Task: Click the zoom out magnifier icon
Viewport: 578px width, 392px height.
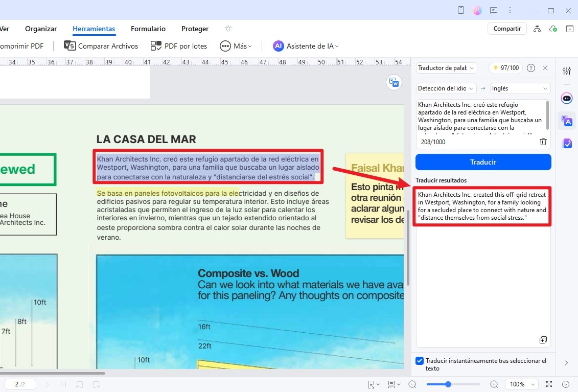Action: [x=412, y=384]
